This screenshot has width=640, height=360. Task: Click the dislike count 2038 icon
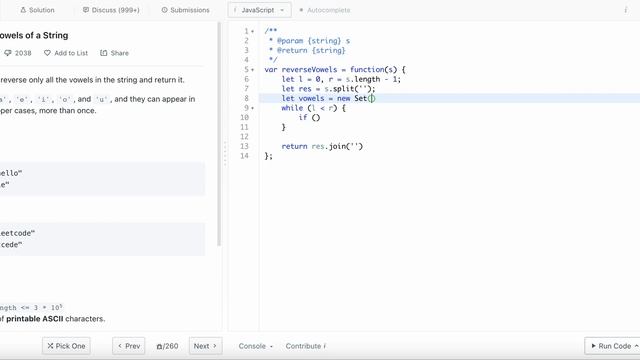[8, 53]
